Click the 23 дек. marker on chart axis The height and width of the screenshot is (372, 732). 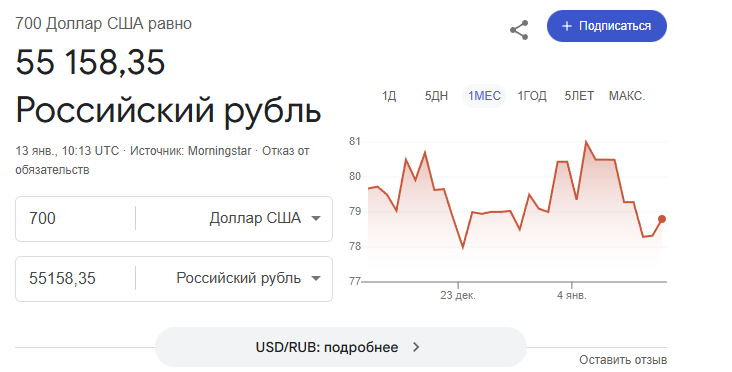[458, 295]
